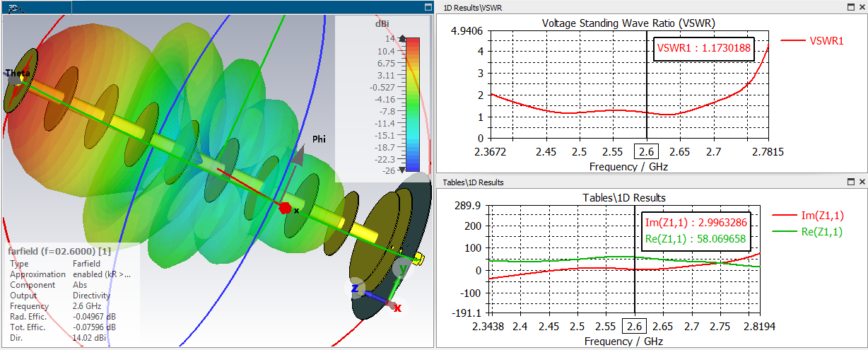Image resolution: width=868 pixels, height=350 pixels.
Task: Click the Im(Z1,1) : 2.9963286 readout
Action: click(696, 223)
